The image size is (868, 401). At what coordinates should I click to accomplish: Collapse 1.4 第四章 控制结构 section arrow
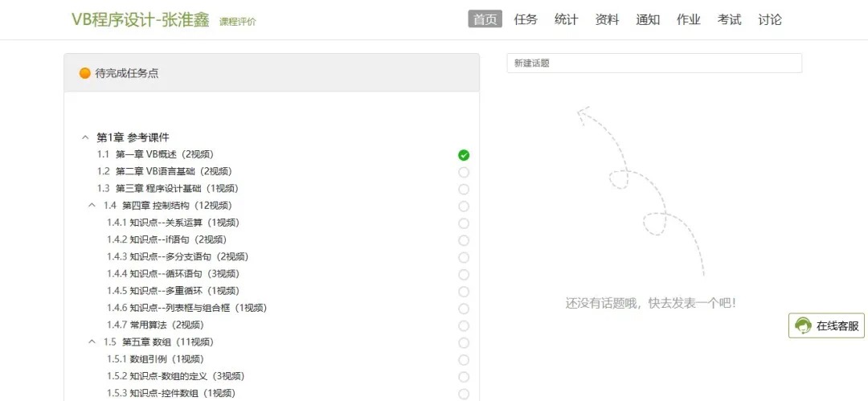pyautogui.click(x=92, y=205)
